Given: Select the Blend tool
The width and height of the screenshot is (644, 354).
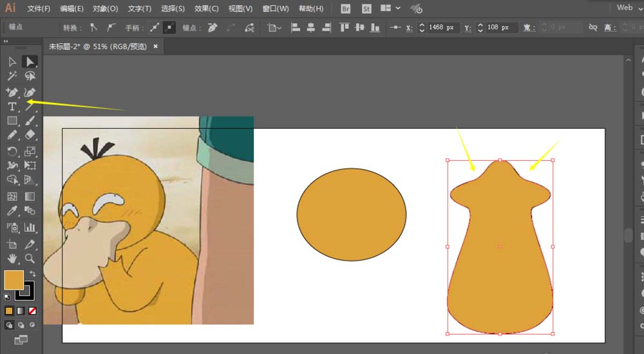Looking at the screenshot, I should [x=30, y=210].
